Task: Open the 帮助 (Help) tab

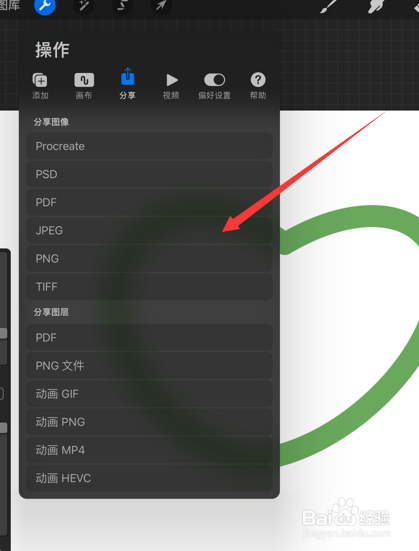Action: click(x=258, y=86)
